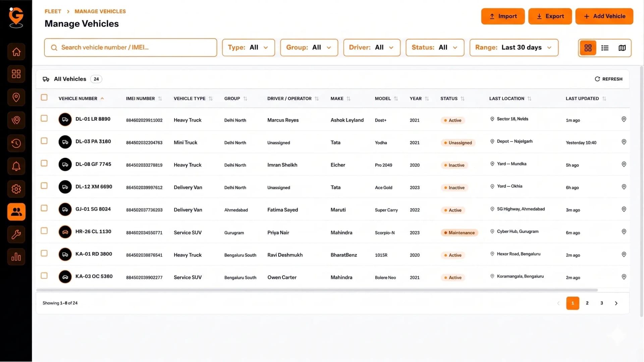Open the users/fleet icon in sidebar
Viewport: 644px width, 362px height.
[x=16, y=212]
